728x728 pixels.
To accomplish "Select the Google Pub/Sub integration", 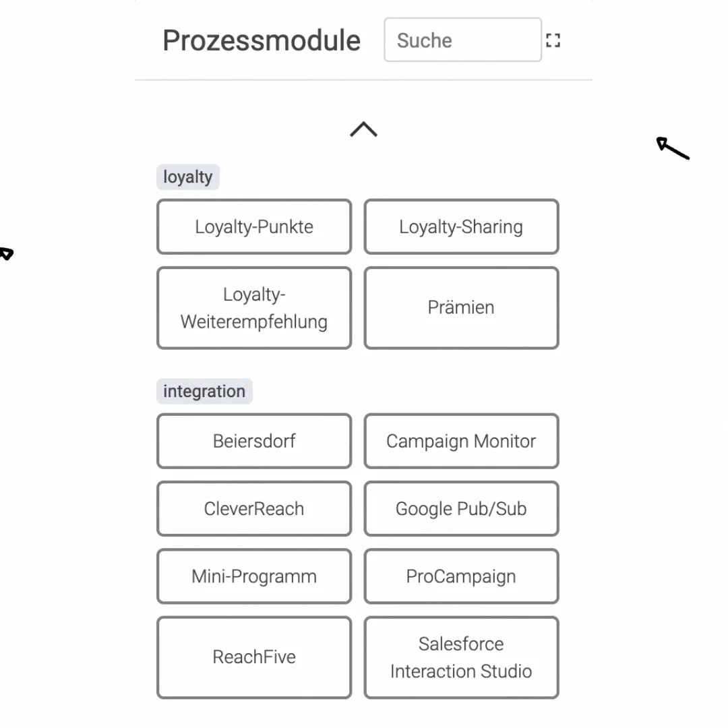I will (x=461, y=508).
